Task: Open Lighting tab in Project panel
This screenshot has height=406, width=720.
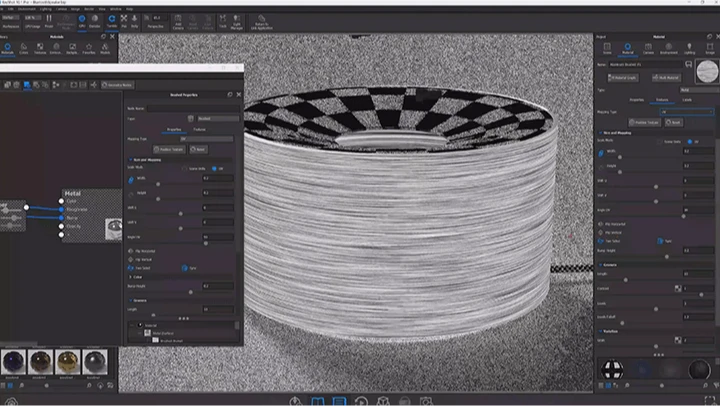Action: [x=689, y=49]
